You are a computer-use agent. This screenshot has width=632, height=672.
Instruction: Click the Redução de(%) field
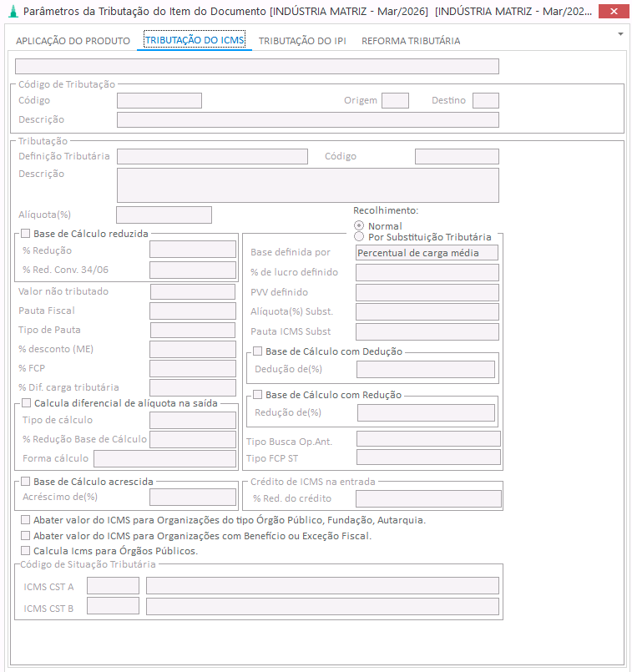426,412
